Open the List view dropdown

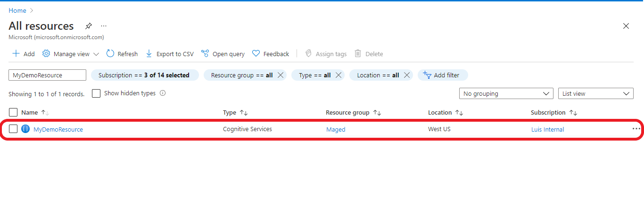[595, 93]
